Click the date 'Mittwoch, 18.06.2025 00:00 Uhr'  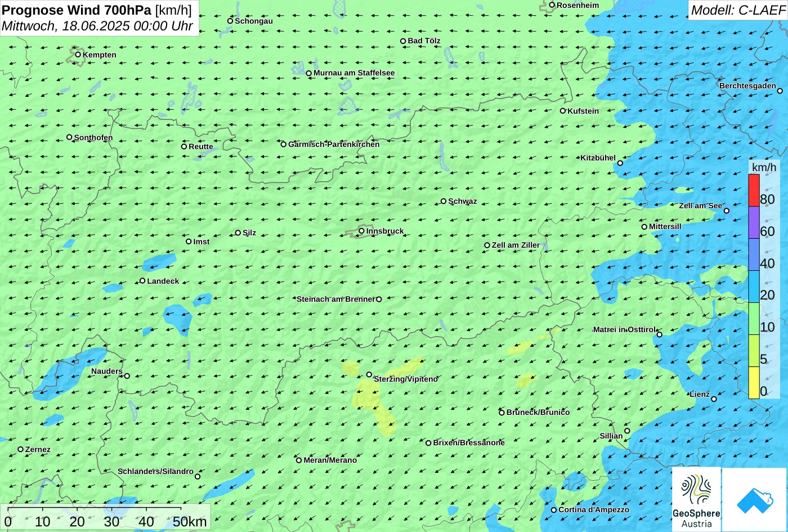click(97, 26)
